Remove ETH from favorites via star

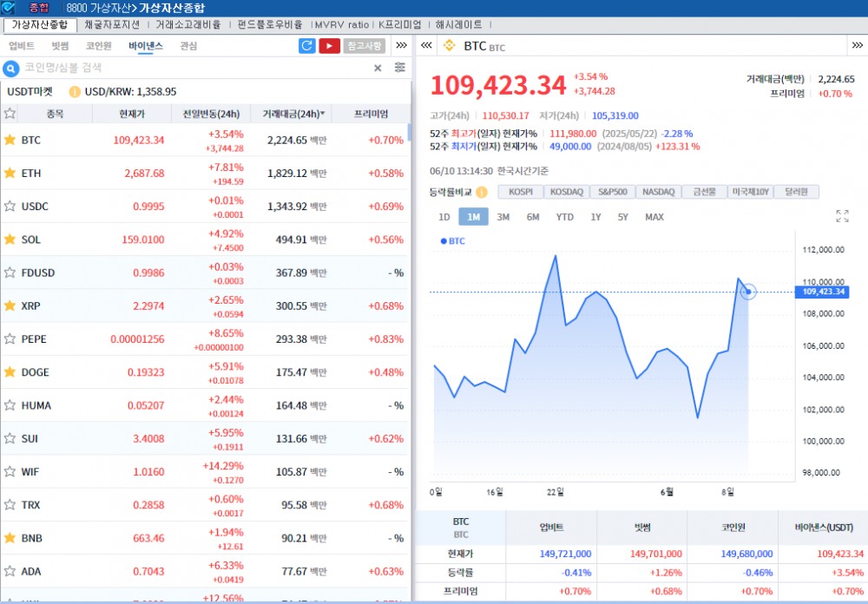click(10, 173)
